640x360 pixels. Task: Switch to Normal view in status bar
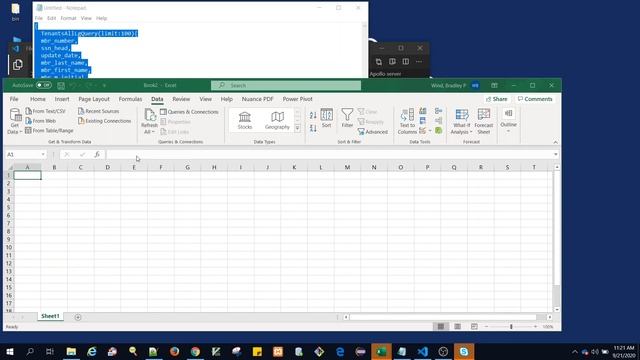pos(441,327)
